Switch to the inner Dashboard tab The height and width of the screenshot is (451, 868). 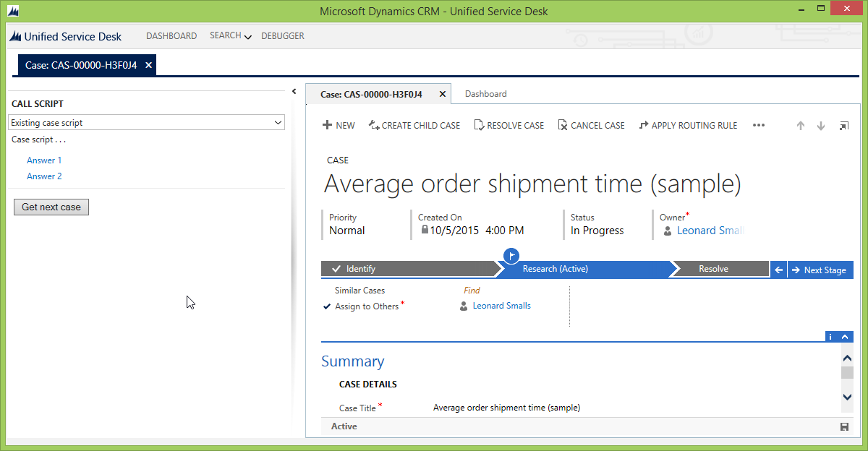(x=485, y=94)
